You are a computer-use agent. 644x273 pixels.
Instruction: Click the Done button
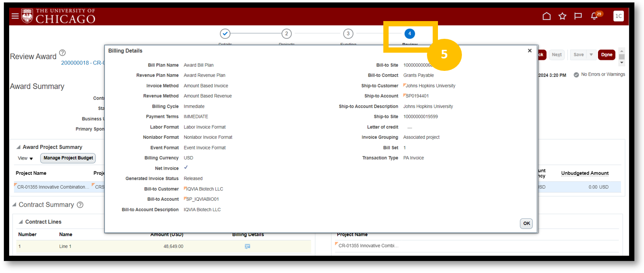click(607, 55)
